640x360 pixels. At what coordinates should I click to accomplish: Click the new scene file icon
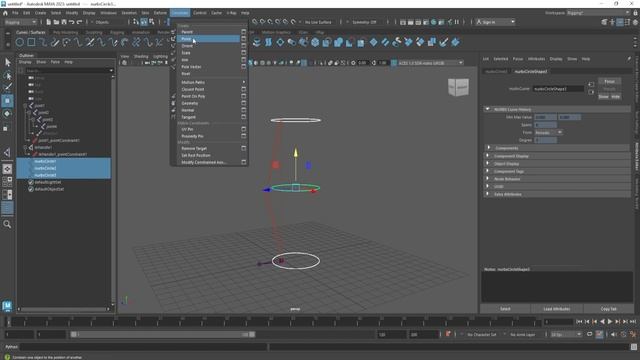click(x=48, y=22)
